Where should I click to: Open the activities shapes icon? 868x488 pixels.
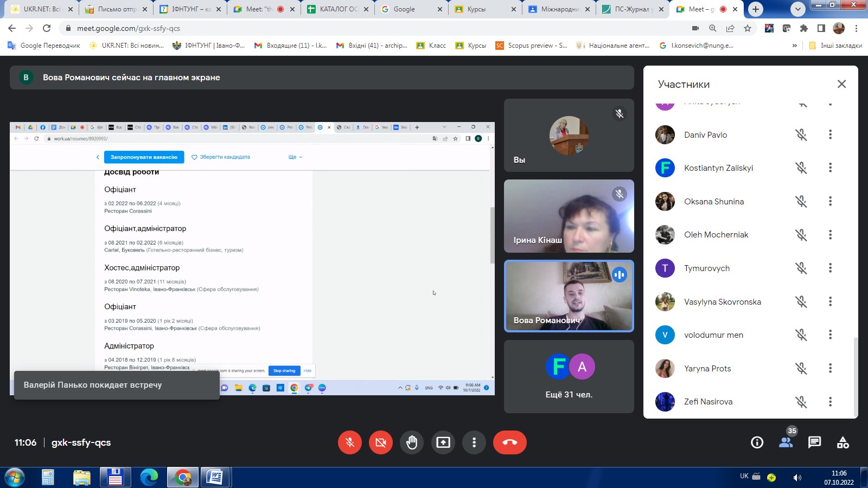[x=843, y=442]
